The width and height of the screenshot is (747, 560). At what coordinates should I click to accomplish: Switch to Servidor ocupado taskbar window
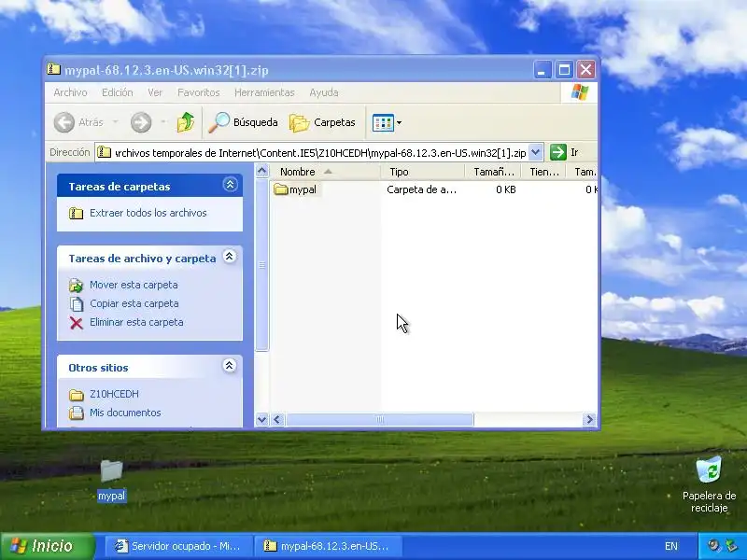point(177,546)
